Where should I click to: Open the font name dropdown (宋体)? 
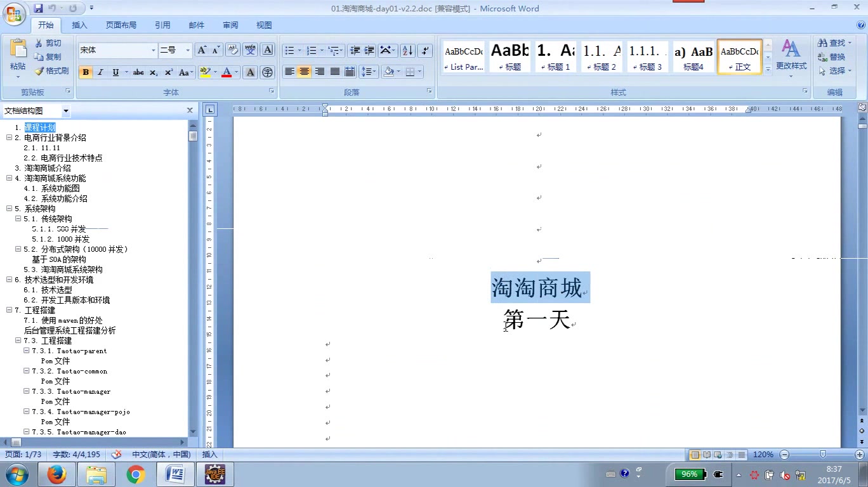point(153,50)
